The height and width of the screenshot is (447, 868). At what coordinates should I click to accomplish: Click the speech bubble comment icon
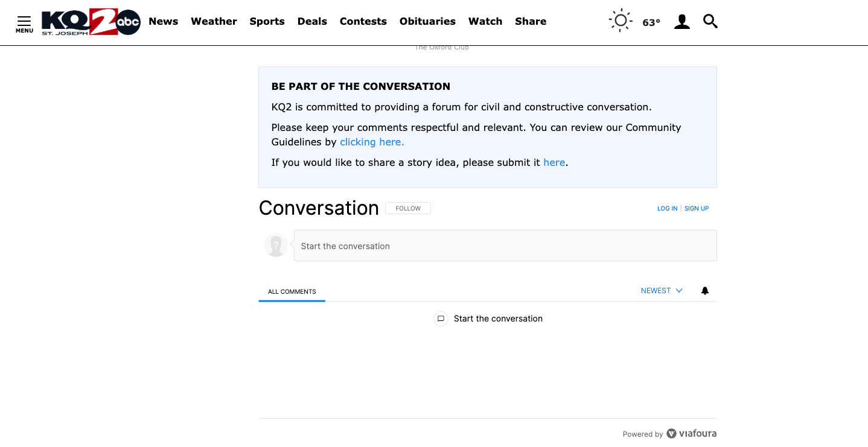[x=441, y=319]
